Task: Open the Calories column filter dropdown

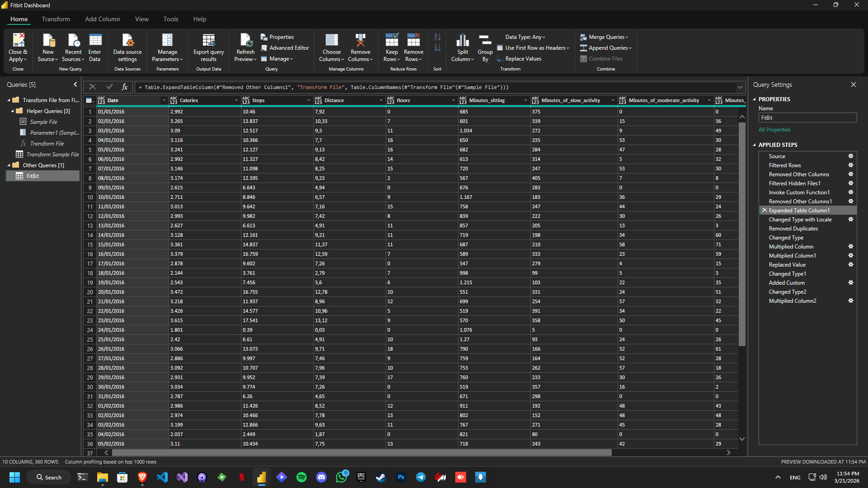Action: (236, 100)
